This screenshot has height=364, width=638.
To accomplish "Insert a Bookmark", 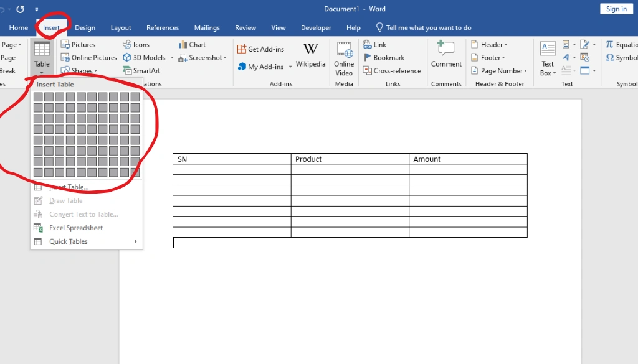I will point(384,58).
